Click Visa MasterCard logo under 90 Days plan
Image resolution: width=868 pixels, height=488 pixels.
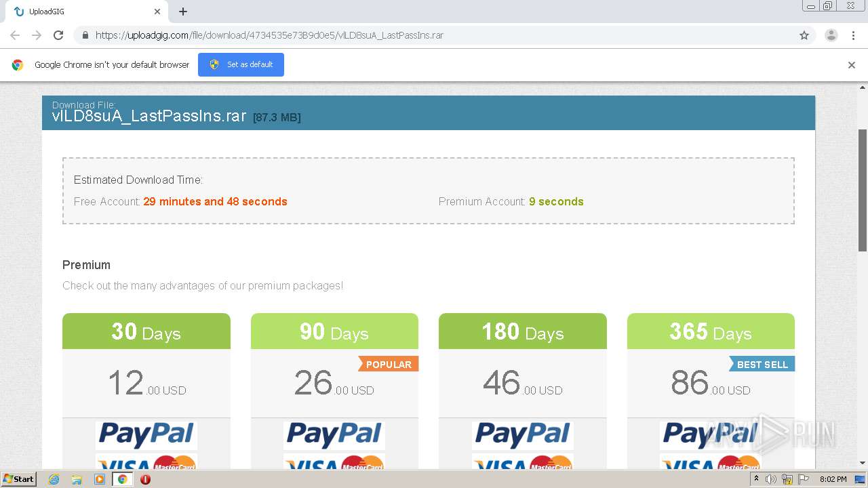(334, 462)
